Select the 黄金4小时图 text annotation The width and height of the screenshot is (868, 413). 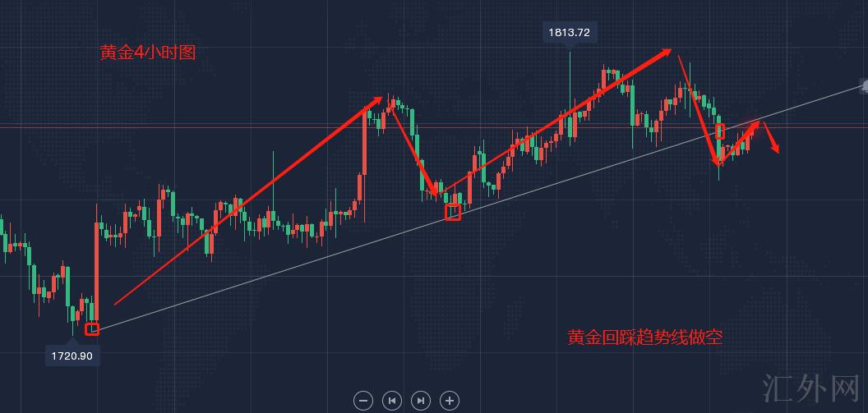(x=148, y=53)
